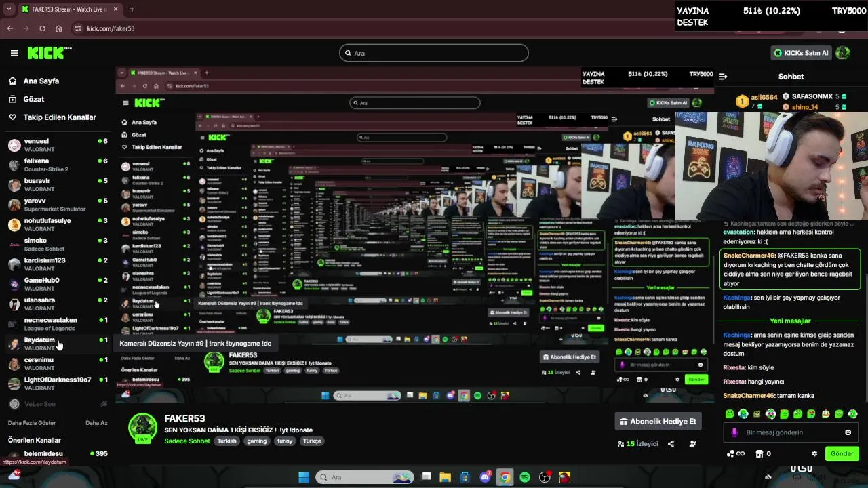Open necnecwastaken channel in sidebar
868x488 pixels.
coord(57,323)
